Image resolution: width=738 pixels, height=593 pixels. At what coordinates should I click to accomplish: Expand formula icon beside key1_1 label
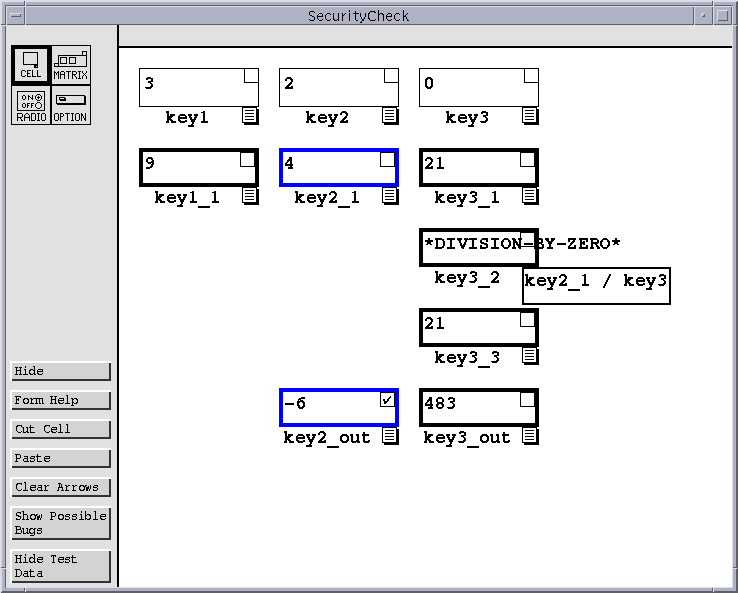point(249,196)
